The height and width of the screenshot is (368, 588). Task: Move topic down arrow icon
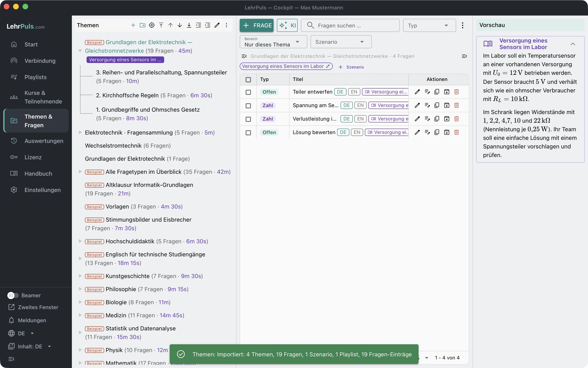[x=180, y=25]
